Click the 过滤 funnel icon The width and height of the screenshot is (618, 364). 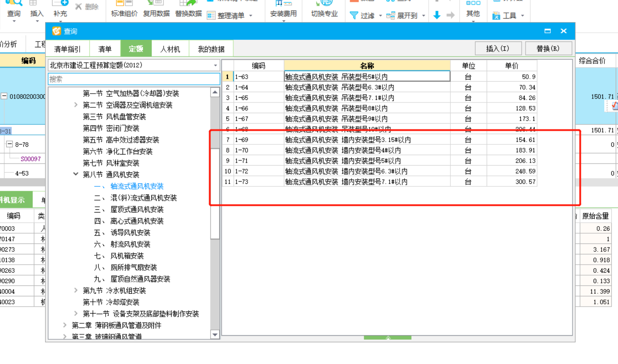354,15
